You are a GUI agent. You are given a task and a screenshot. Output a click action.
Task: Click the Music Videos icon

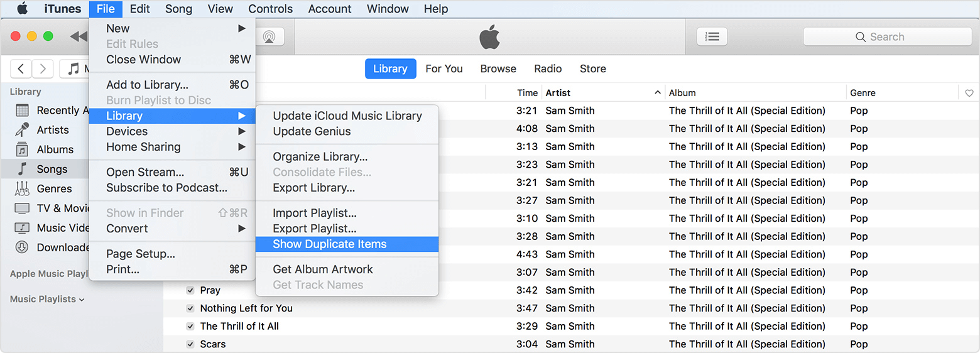click(x=22, y=227)
